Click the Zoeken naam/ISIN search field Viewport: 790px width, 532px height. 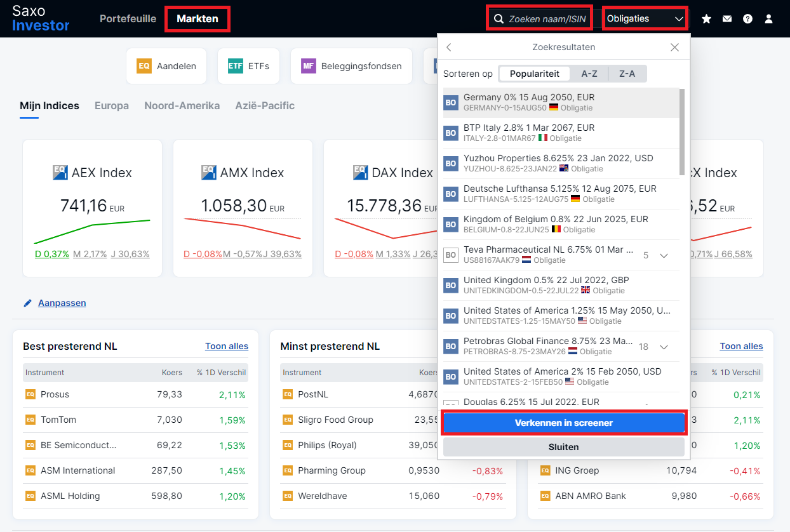(540, 18)
